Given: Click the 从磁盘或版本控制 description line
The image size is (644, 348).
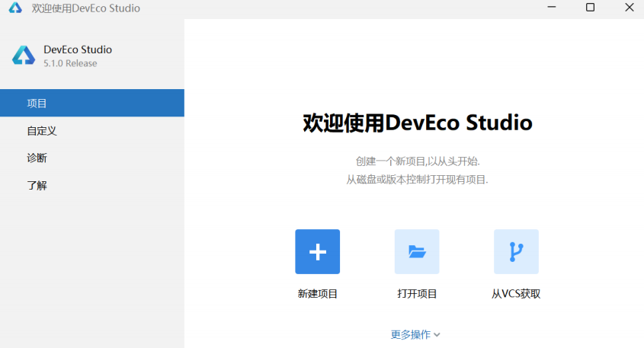Looking at the screenshot, I should pos(417,180).
